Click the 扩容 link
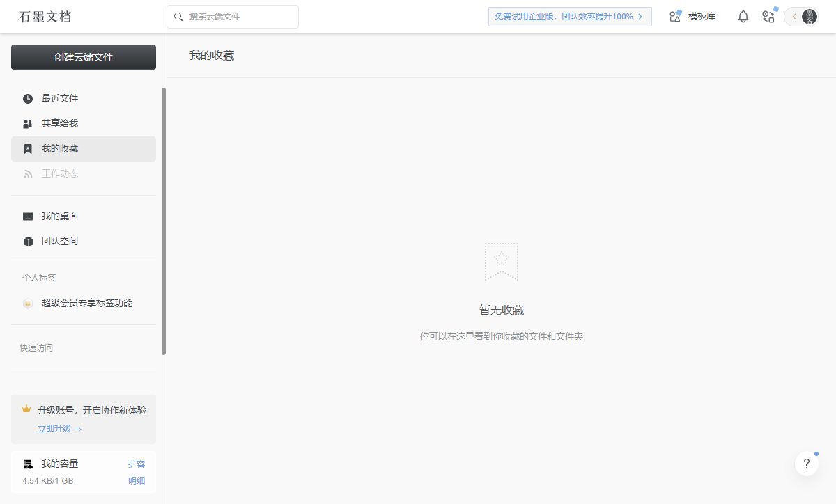 (137, 464)
